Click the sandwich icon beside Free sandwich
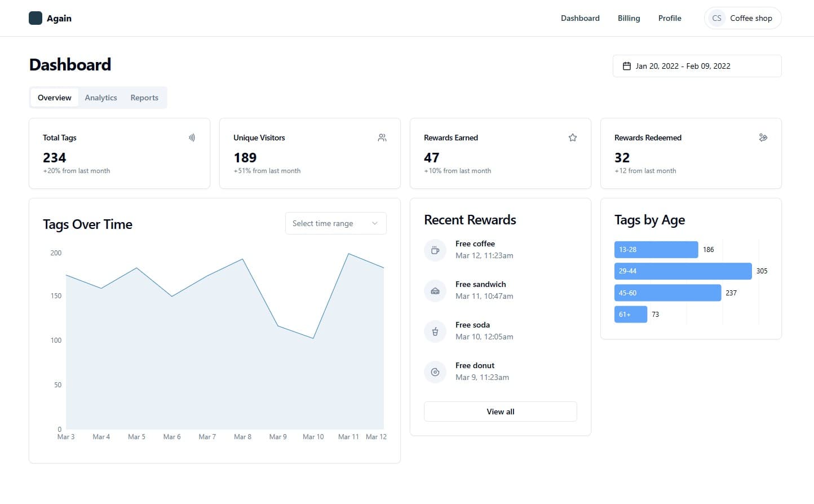 click(435, 290)
